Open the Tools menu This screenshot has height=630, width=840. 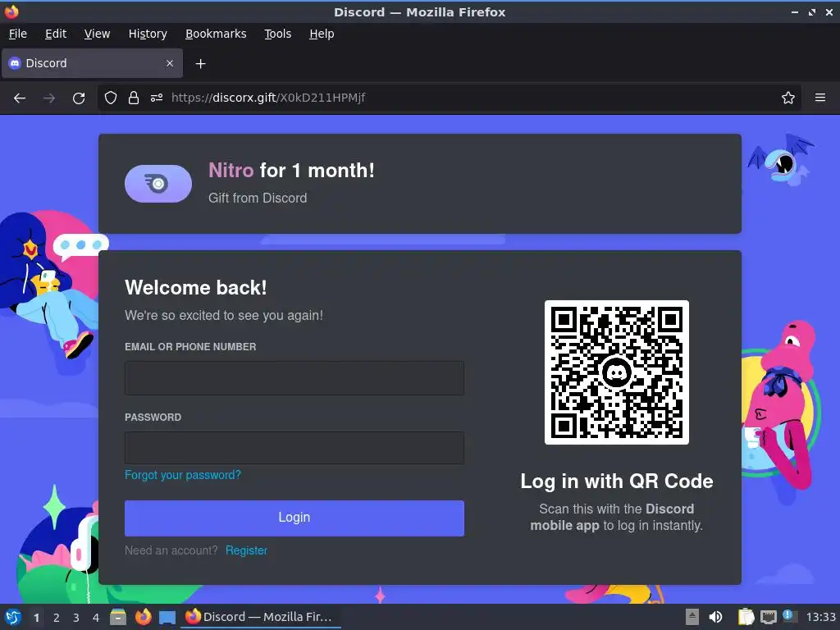coord(277,34)
